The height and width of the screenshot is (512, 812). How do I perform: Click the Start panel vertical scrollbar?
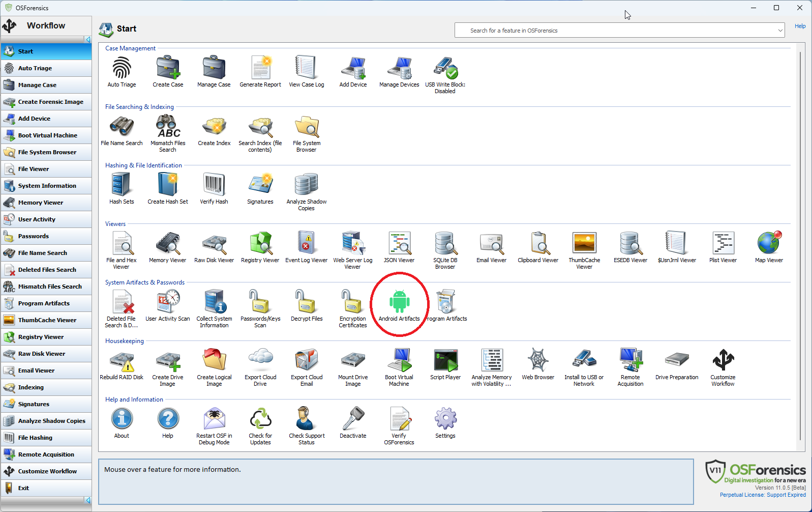click(800, 244)
